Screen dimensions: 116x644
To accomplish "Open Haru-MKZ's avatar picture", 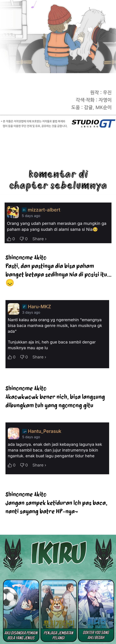I will 14,309.
